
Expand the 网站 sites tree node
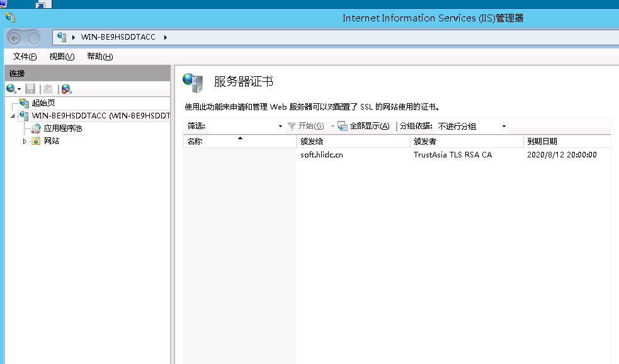tap(25, 141)
